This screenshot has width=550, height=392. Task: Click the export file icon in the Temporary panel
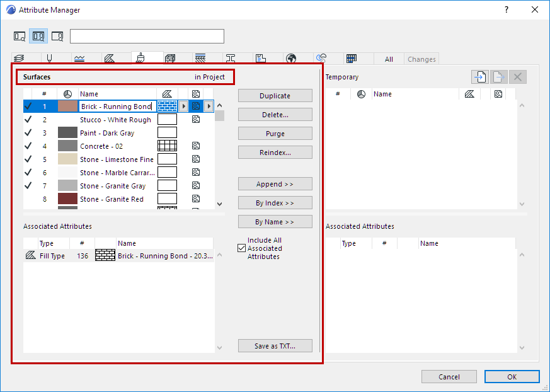click(x=498, y=77)
